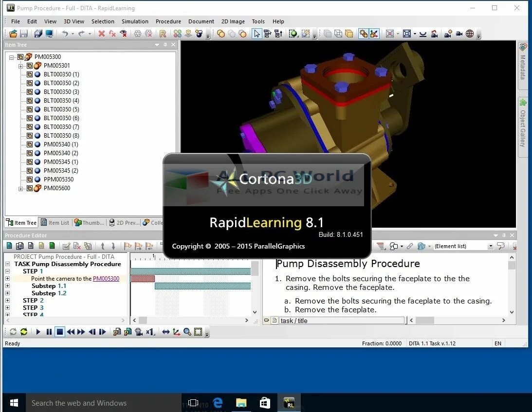Click the move up arrow in Procedure Editor
532x412 pixels.
[103, 246]
